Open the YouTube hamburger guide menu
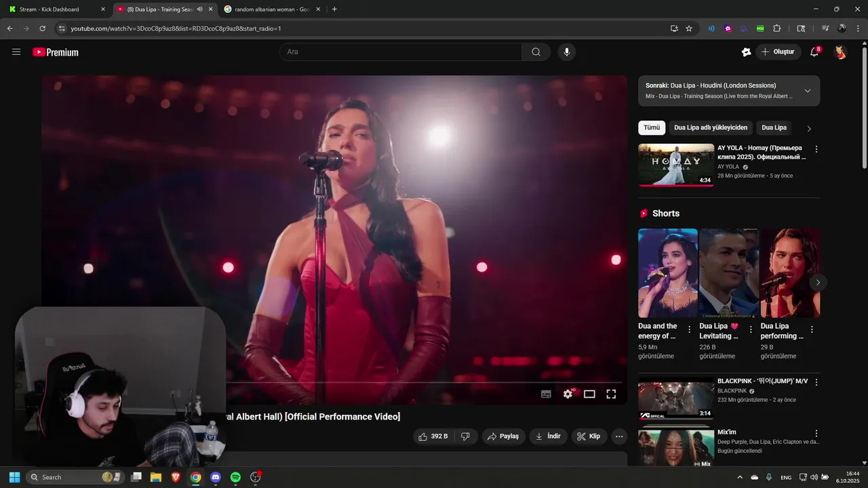 coord(16,52)
